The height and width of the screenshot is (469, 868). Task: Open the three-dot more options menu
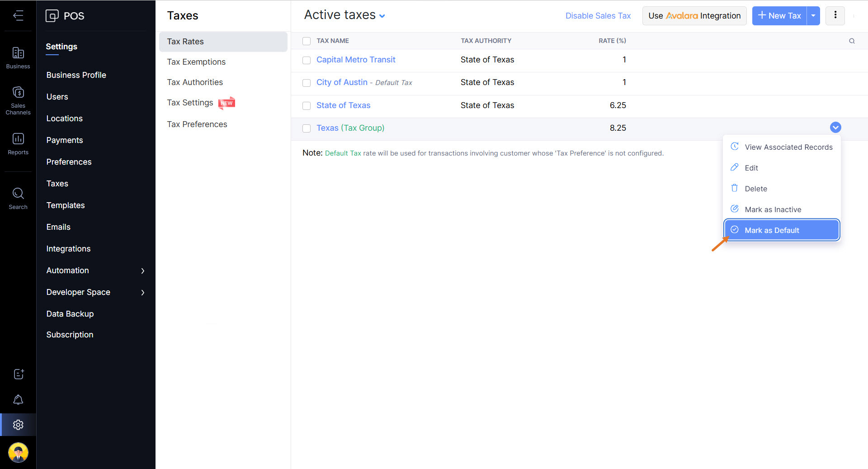[835, 16]
